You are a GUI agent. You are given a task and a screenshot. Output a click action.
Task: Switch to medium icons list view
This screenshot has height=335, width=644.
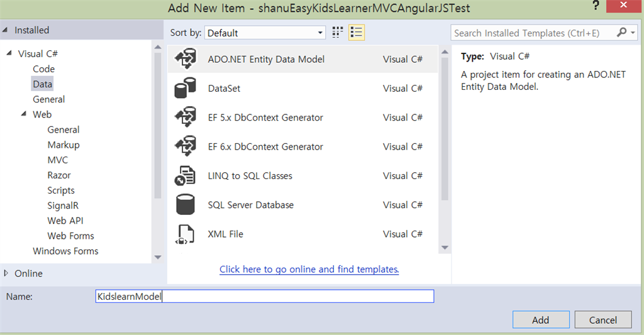357,33
